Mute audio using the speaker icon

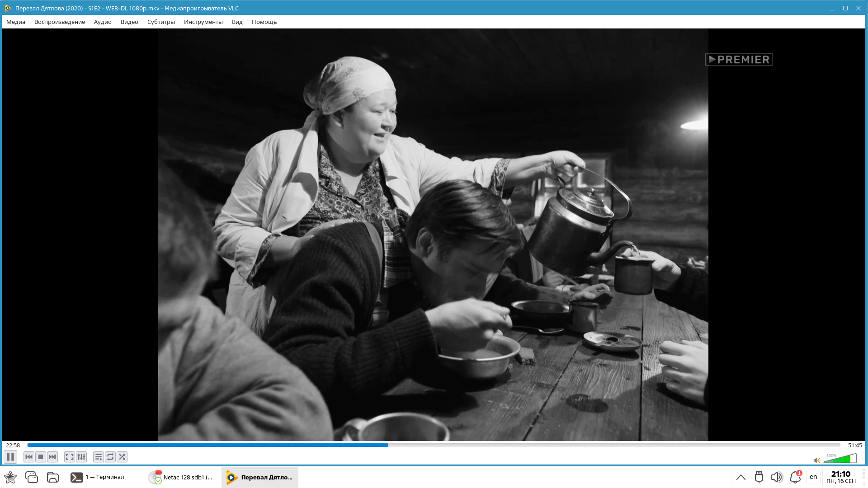click(817, 460)
